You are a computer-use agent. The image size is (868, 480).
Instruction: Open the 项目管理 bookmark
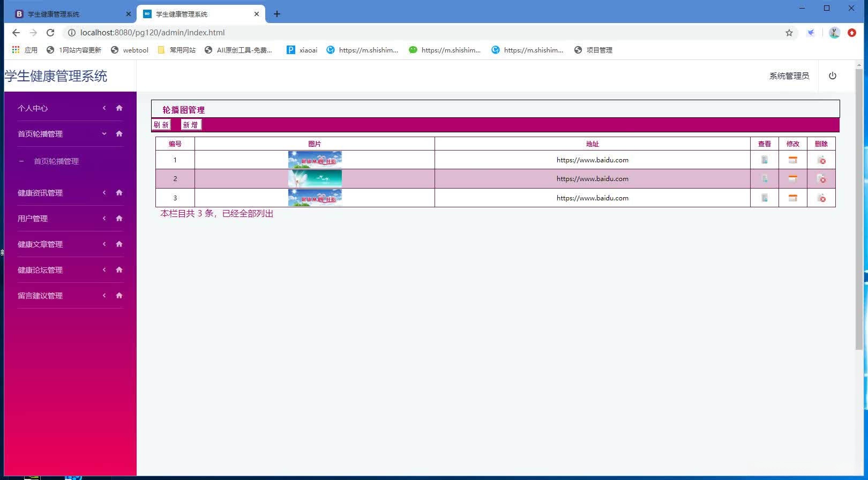click(x=593, y=50)
